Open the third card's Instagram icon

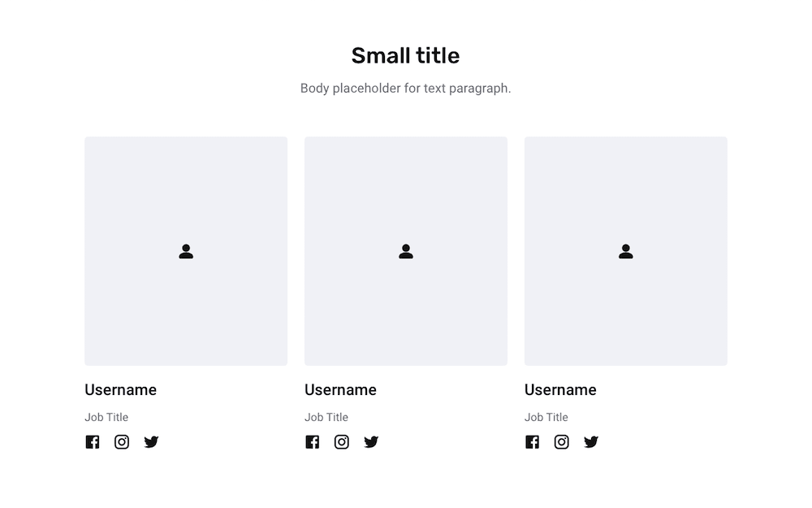(562, 441)
